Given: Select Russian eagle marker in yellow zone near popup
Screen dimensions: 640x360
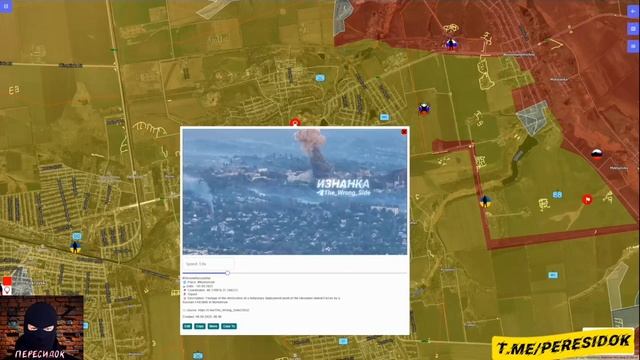Looking at the screenshot, I should click(424, 109).
